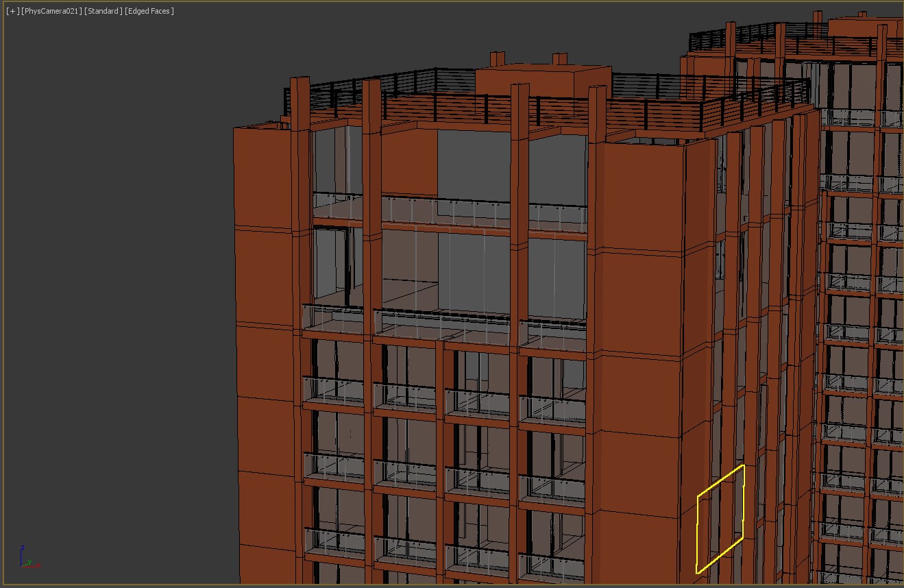Select the orange top-floor wall between the columns
Viewport: 904px width, 588px height.
408,161
